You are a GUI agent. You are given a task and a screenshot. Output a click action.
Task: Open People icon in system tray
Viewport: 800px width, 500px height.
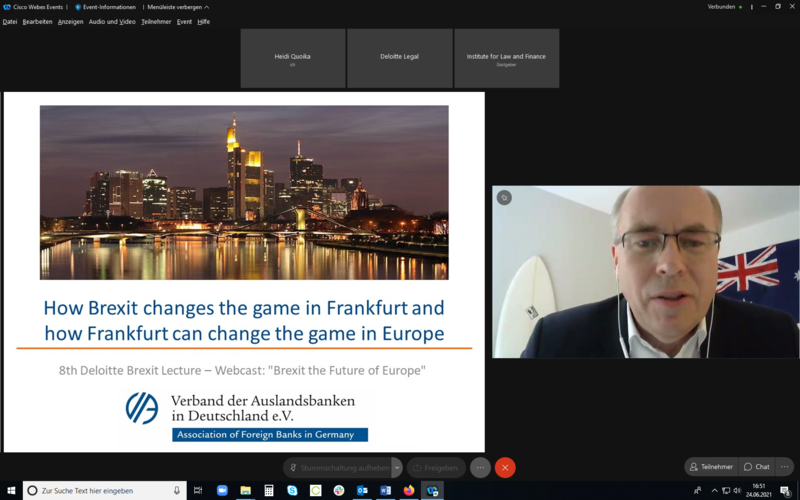click(x=698, y=491)
